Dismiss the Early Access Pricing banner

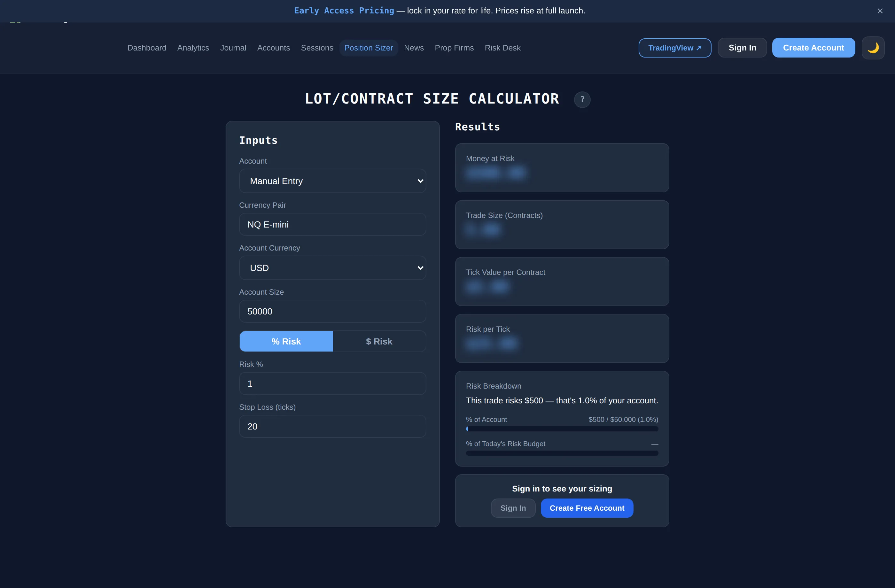point(880,11)
